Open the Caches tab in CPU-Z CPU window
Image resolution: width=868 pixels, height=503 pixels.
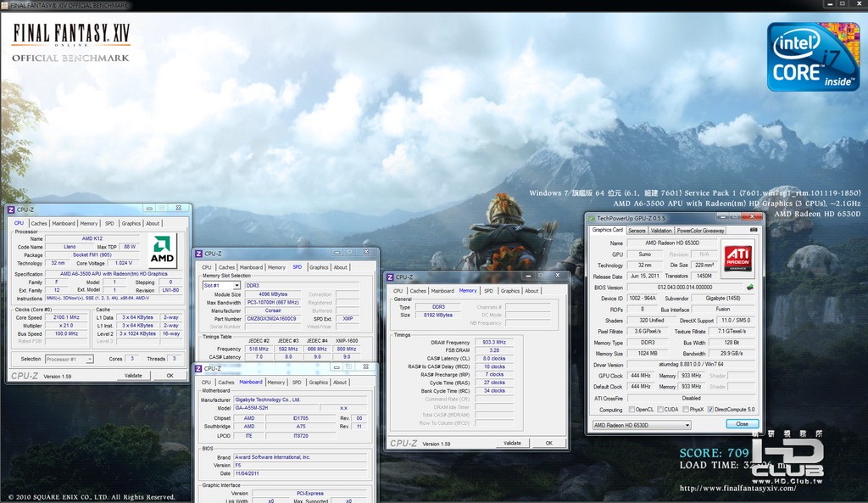pyautogui.click(x=39, y=223)
